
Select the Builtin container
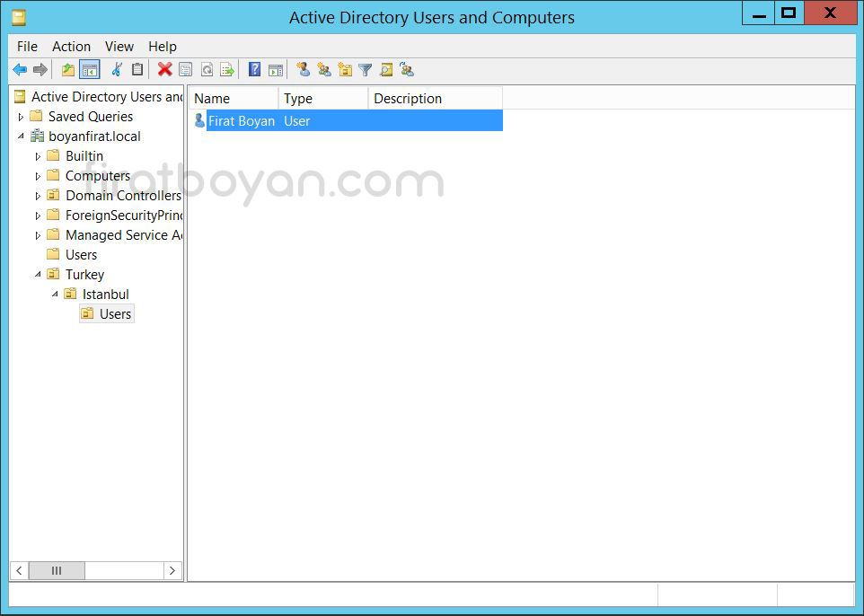pos(84,156)
